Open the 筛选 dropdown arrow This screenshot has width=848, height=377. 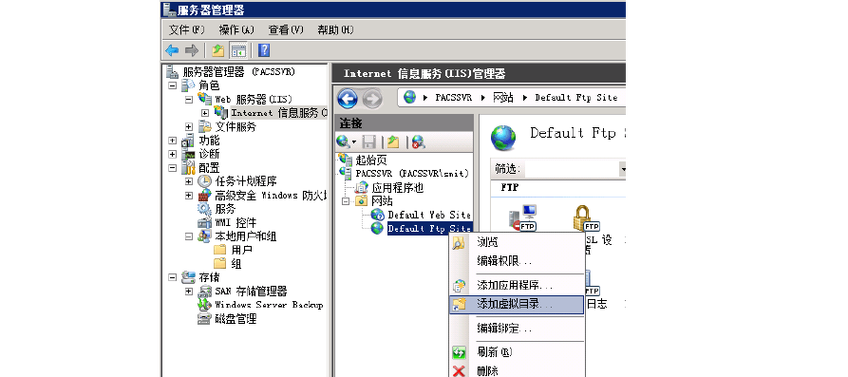[623, 170]
